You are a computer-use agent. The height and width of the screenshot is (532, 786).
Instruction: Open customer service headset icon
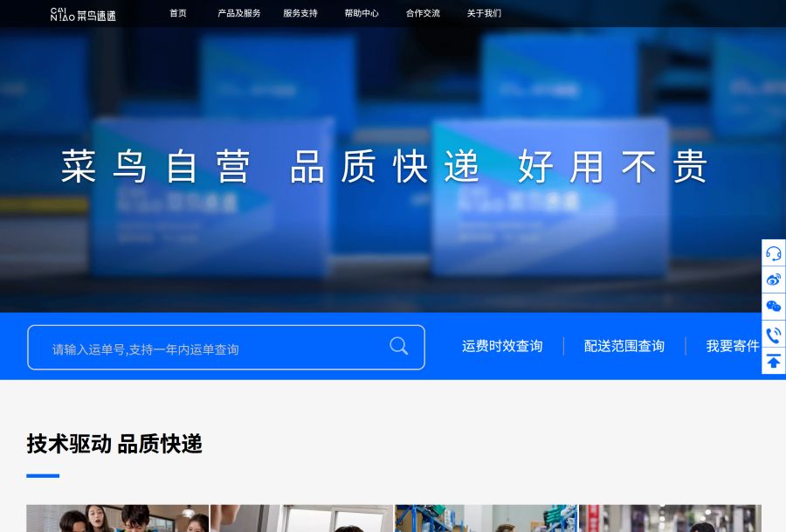773,253
